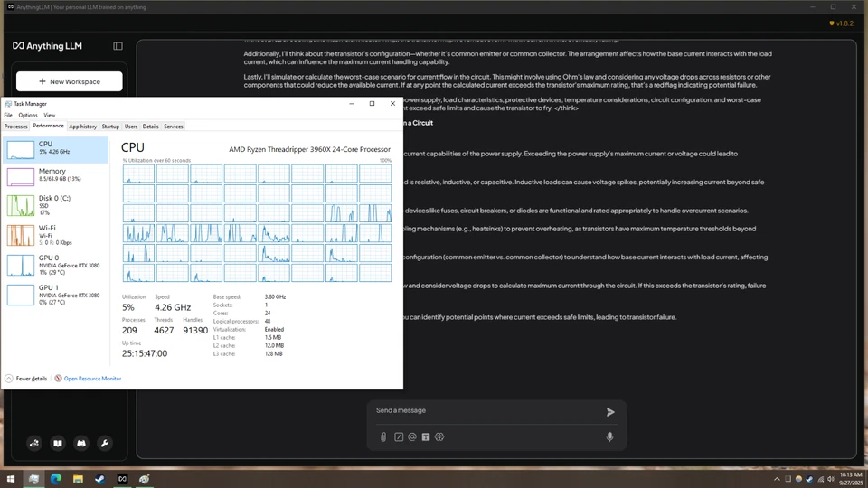The height and width of the screenshot is (488, 868).
Task: Click the Task Manager taskbar icon
Action: 33,479
